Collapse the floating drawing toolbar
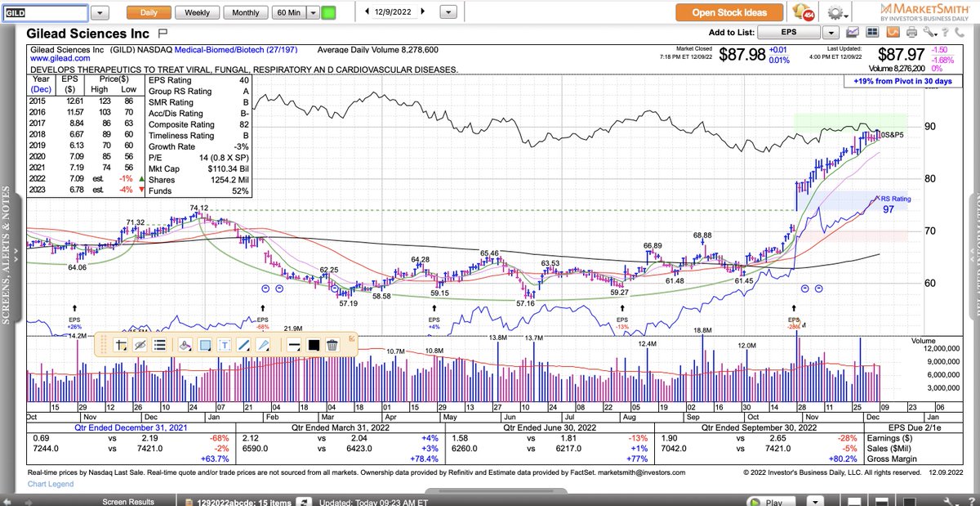The height and width of the screenshot is (506, 980). tap(351, 337)
